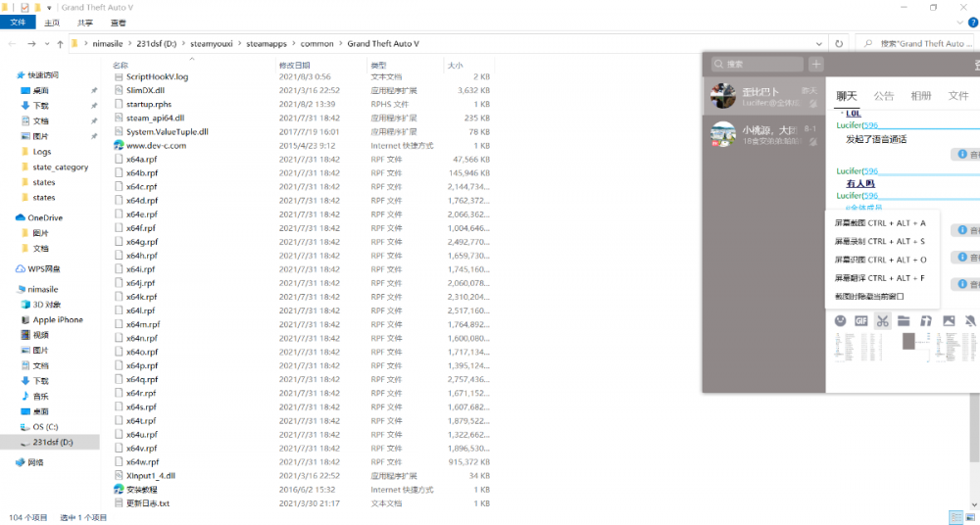Image resolution: width=980 pixels, height=525 pixels.
Task: Sort by 大小 column header
Action: pyautogui.click(x=455, y=65)
